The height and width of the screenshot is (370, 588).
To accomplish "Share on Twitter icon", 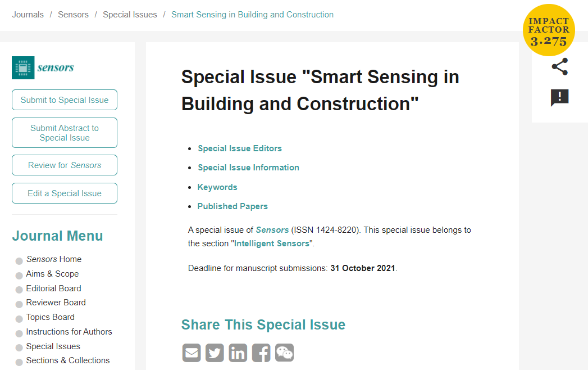I will coord(215,353).
